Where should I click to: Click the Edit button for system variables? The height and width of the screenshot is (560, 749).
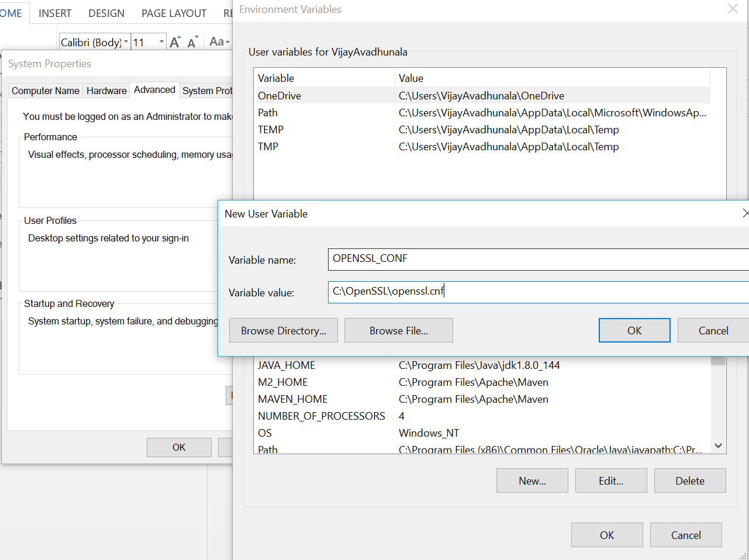[611, 481]
